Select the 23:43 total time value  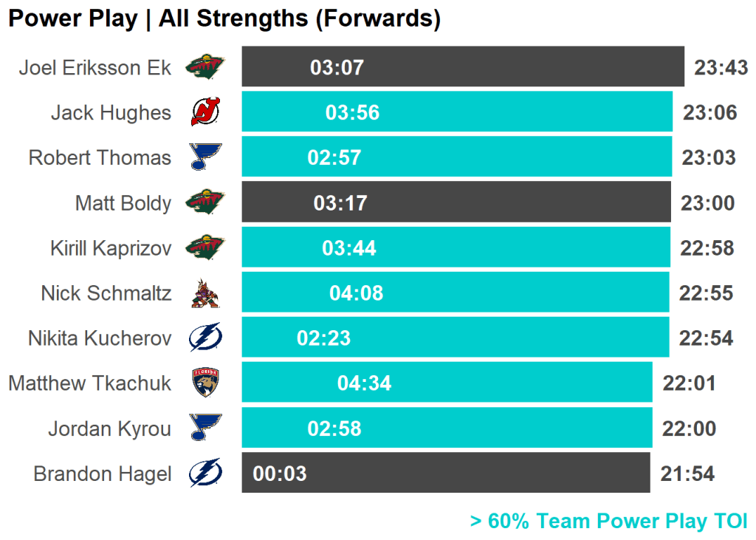pos(721,68)
